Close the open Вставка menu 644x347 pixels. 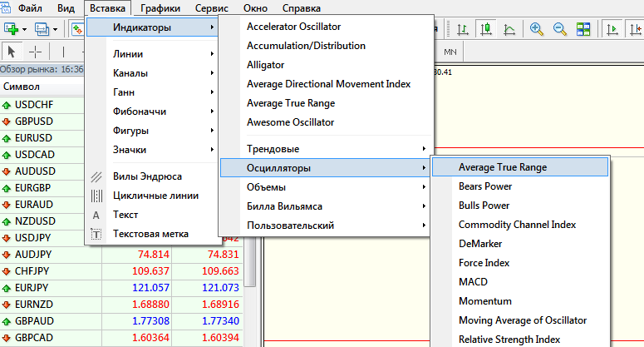point(107,7)
